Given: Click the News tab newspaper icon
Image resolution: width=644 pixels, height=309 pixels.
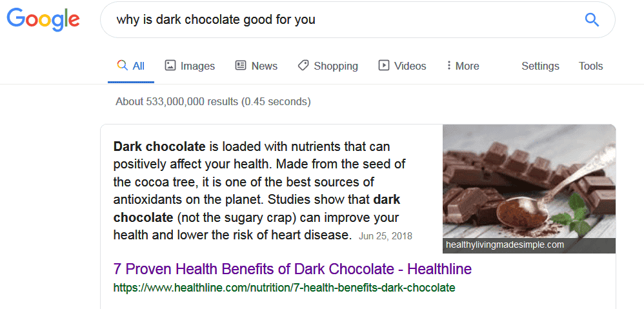Looking at the screenshot, I should coord(241,66).
